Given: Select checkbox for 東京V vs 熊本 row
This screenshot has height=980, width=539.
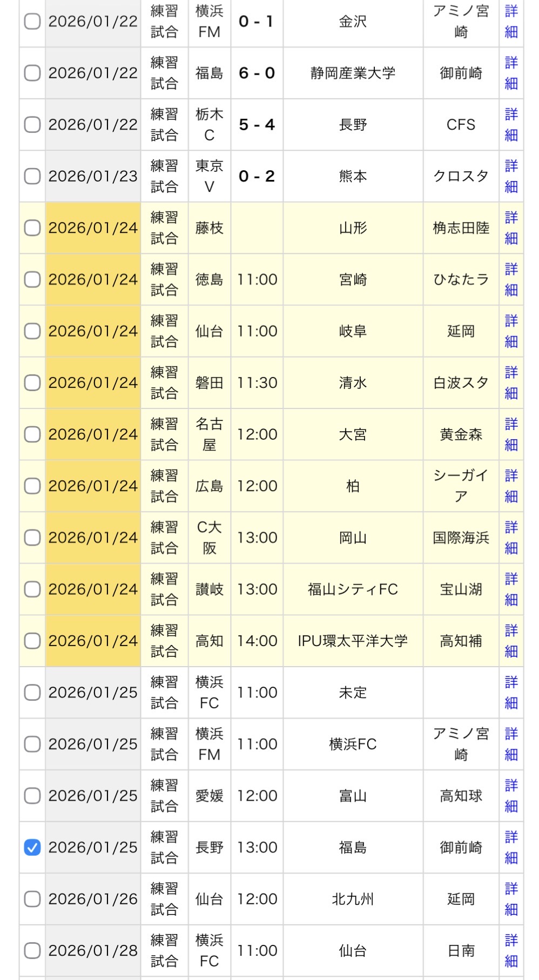Looking at the screenshot, I should (32, 176).
